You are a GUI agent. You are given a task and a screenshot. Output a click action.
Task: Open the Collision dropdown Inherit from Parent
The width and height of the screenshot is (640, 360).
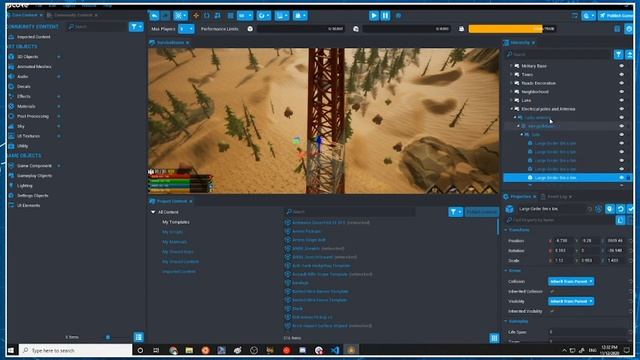point(571,282)
